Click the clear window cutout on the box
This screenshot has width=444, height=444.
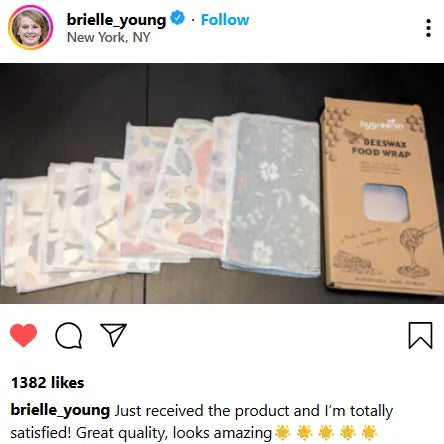pyautogui.click(x=386, y=203)
